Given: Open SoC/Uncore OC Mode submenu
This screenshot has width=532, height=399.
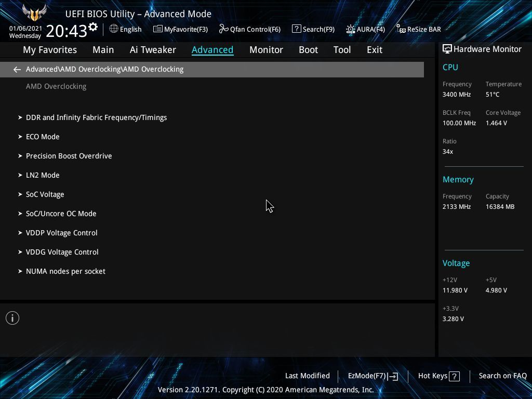Looking at the screenshot, I should pyautogui.click(x=61, y=214).
